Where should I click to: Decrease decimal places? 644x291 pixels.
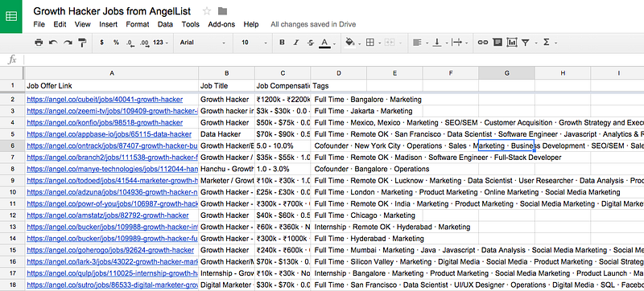coord(130,43)
